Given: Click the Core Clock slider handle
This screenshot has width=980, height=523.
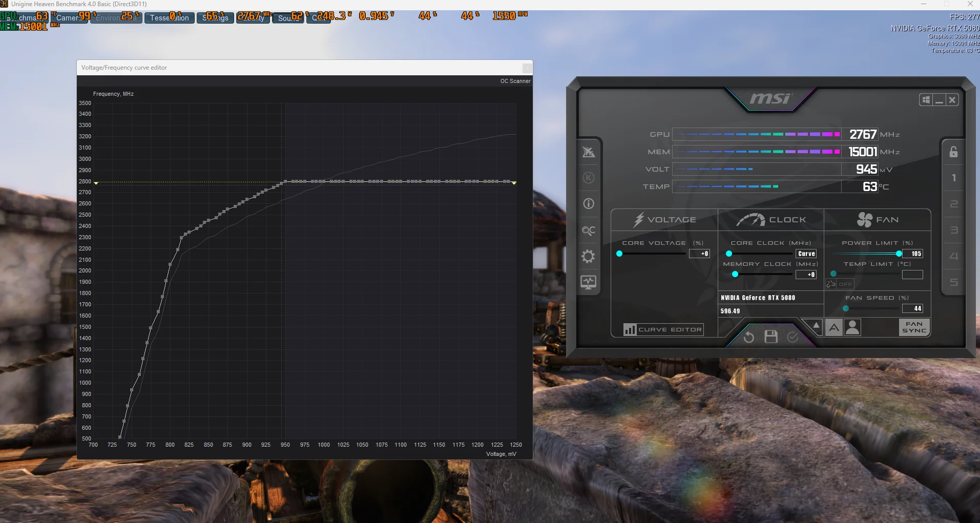Looking at the screenshot, I should tap(729, 254).
